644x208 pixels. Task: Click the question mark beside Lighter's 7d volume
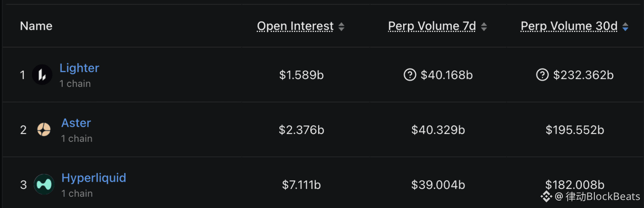click(x=409, y=75)
